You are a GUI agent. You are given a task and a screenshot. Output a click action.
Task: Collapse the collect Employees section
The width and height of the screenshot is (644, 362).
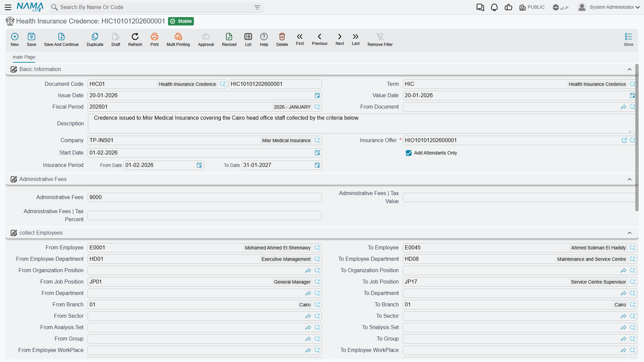click(x=630, y=233)
